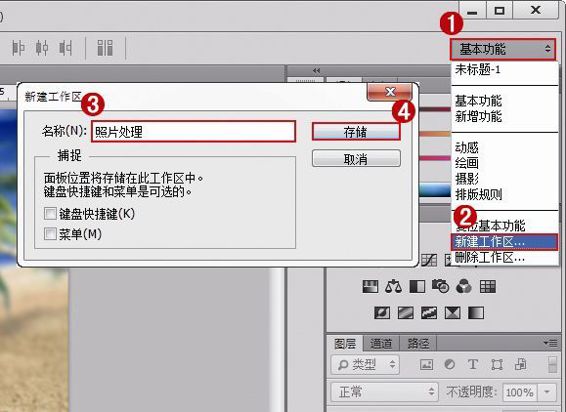Image resolution: width=566 pixels, height=412 pixels.
Task: Select the Invert adjustment icon
Action: pyautogui.click(x=382, y=313)
